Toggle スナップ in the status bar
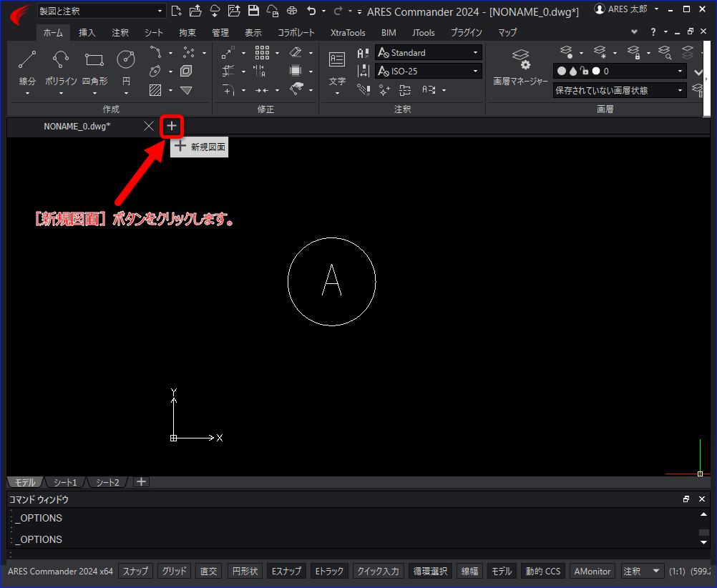The image size is (717, 588). coord(135,571)
